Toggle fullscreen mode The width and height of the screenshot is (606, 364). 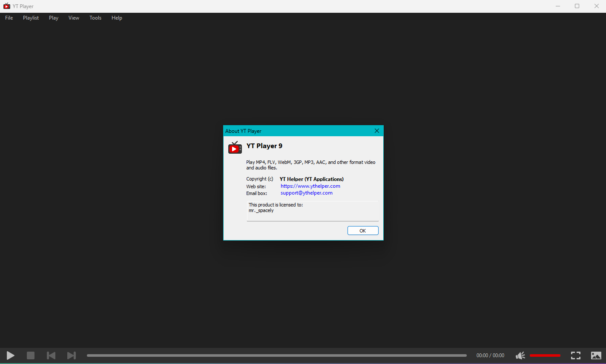click(576, 355)
